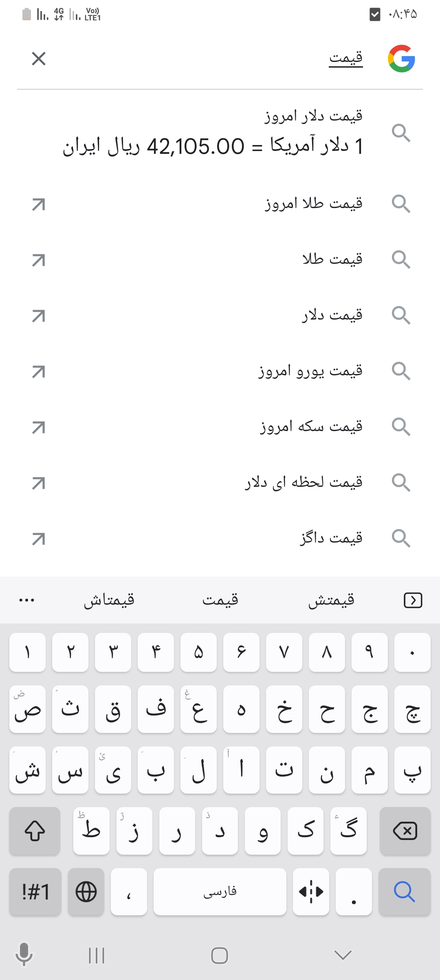The width and height of the screenshot is (440, 980).
Task: Choose the word prediction قیمتش
Action: pos(331,600)
